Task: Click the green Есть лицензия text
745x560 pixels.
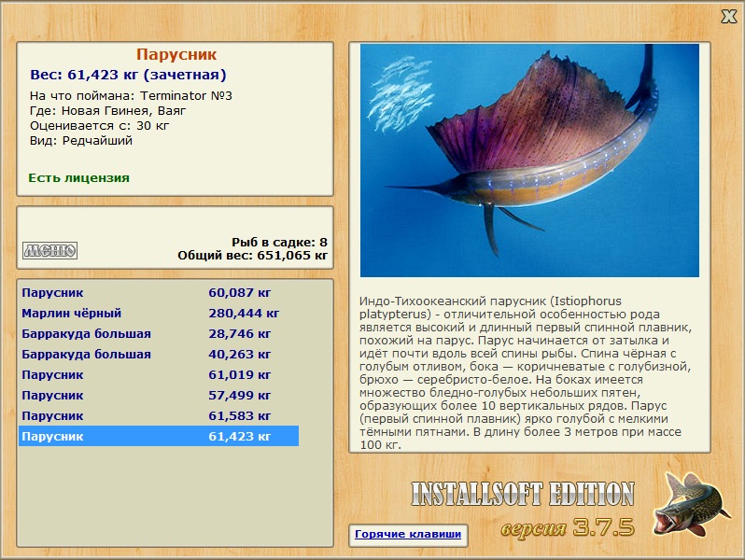Action: 78,177
